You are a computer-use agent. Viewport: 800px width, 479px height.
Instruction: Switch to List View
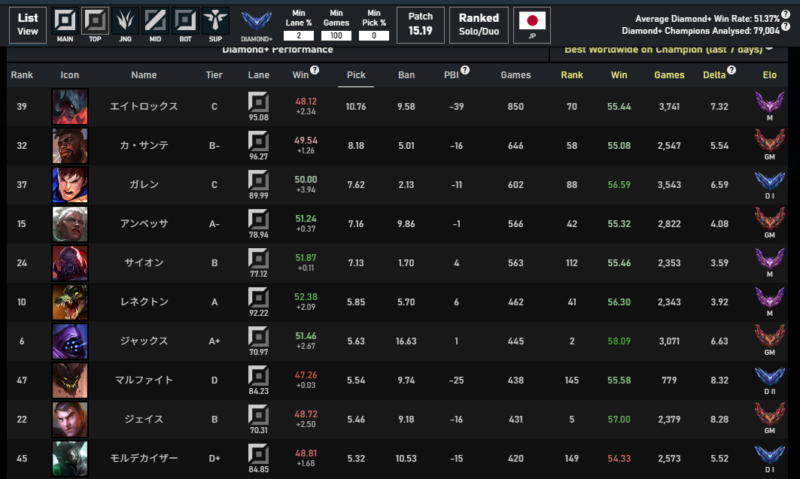29,24
